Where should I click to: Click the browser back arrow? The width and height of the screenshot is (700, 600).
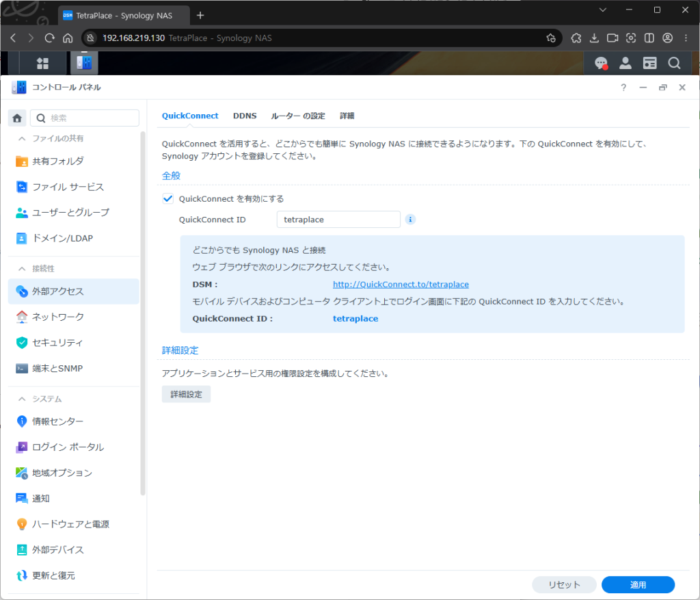click(13, 38)
